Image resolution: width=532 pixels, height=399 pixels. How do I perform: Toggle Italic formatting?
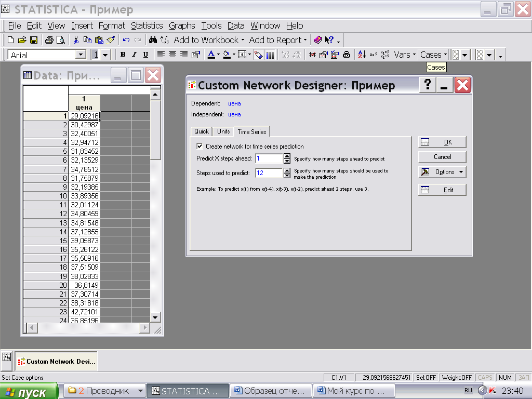[x=135, y=55]
